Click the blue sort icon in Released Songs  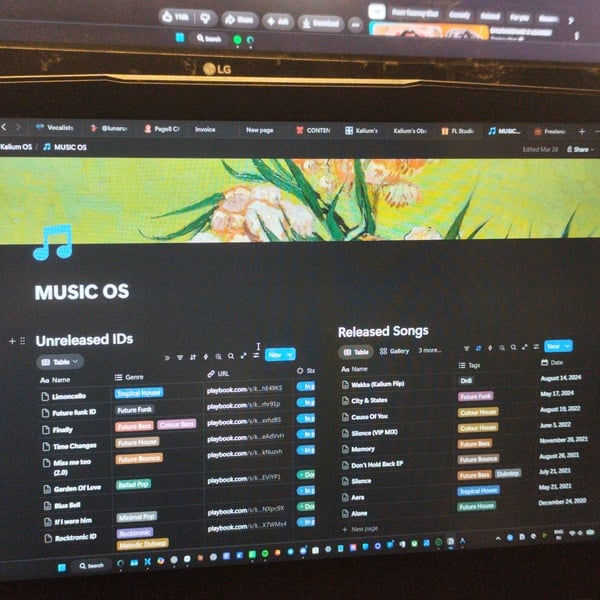point(478,348)
